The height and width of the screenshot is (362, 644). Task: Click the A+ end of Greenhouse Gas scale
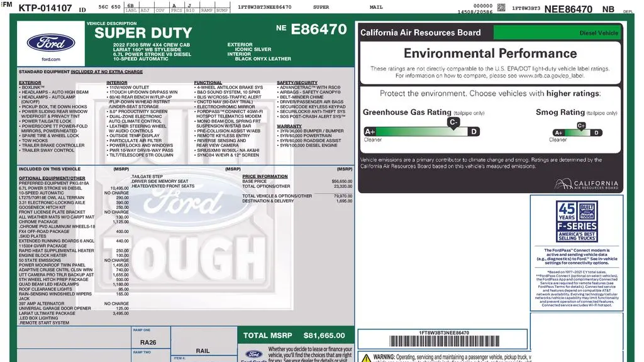tap(370, 132)
